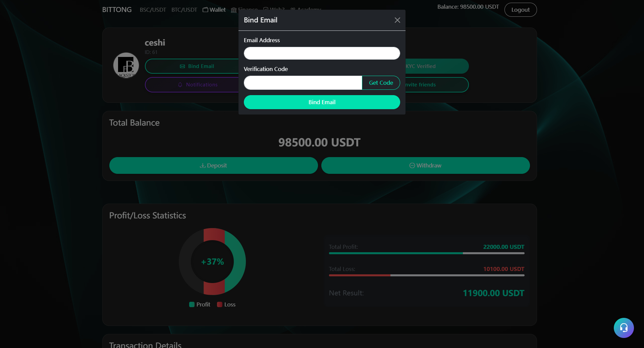Click the green Profit legend swatch
This screenshot has height=348, width=644.
click(192, 304)
